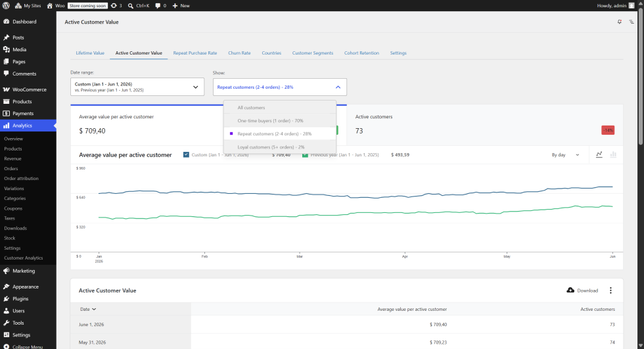Open the Woo site home link
This screenshot has height=349, width=644.
[x=55, y=6]
